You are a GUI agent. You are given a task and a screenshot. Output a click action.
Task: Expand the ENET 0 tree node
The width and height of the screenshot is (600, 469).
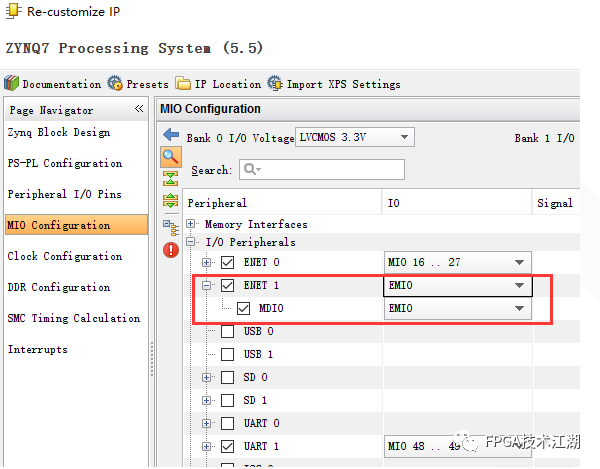206,262
